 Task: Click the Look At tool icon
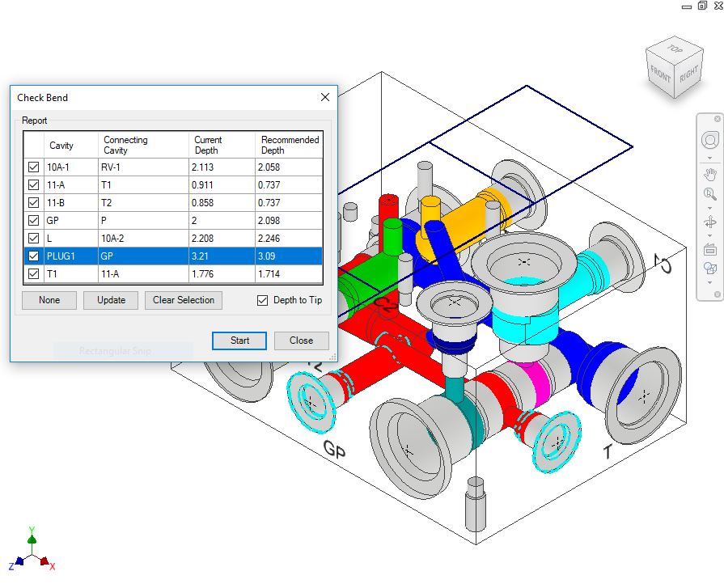[x=709, y=249]
